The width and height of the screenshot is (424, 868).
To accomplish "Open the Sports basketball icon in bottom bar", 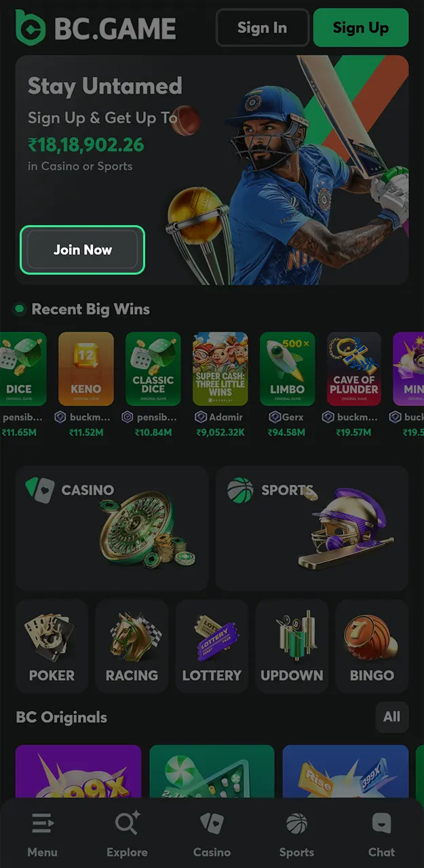I will [x=296, y=824].
